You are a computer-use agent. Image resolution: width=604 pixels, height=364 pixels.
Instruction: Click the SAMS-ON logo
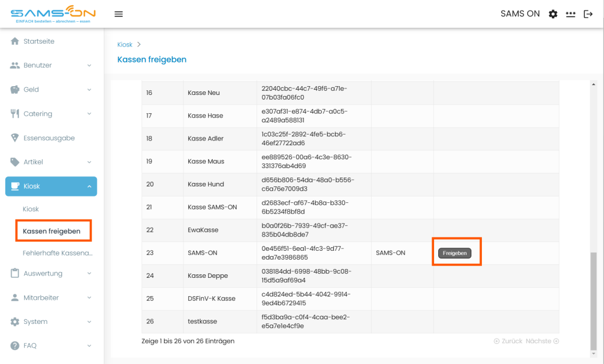(x=53, y=14)
